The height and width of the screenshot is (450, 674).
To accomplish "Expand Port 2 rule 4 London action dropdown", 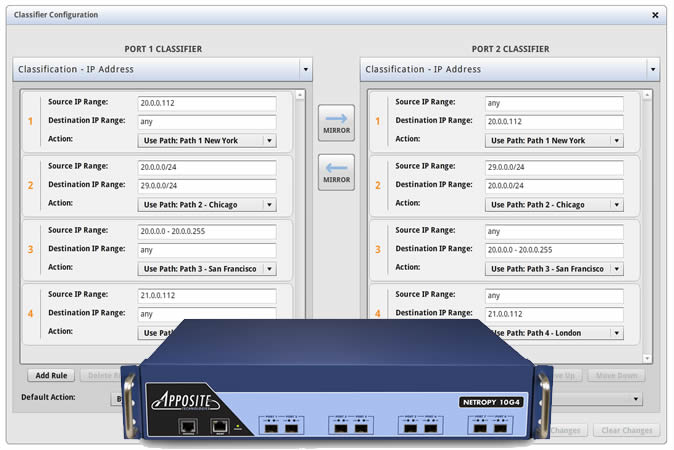I will pos(615,333).
